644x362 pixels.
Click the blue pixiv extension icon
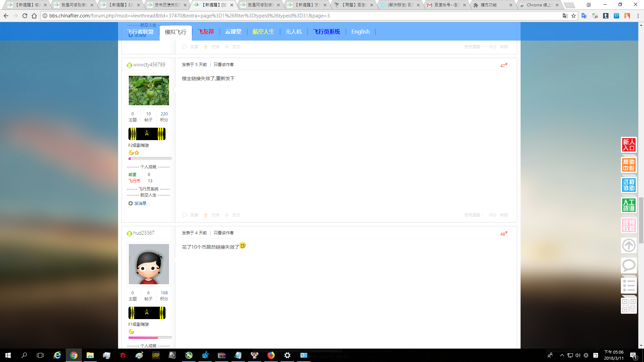click(616, 16)
